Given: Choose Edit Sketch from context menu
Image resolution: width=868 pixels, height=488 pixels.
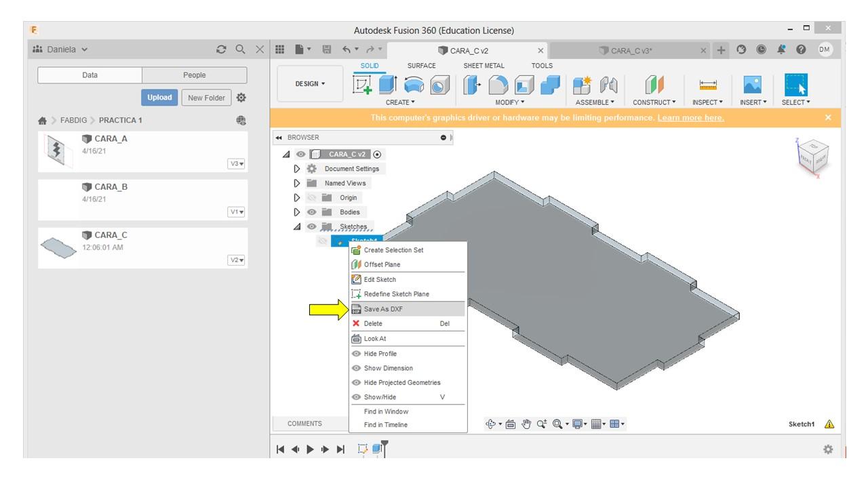Looking at the screenshot, I should [x=408, y=279].
